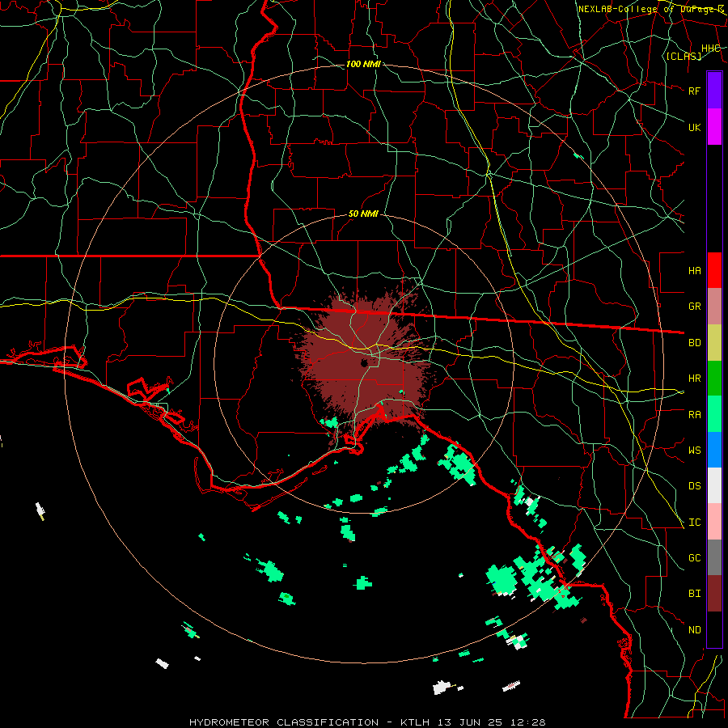The width and height of the screenshot is (728, 728).
Task: Click the RF legend label
Action: (x=694, y=91)
